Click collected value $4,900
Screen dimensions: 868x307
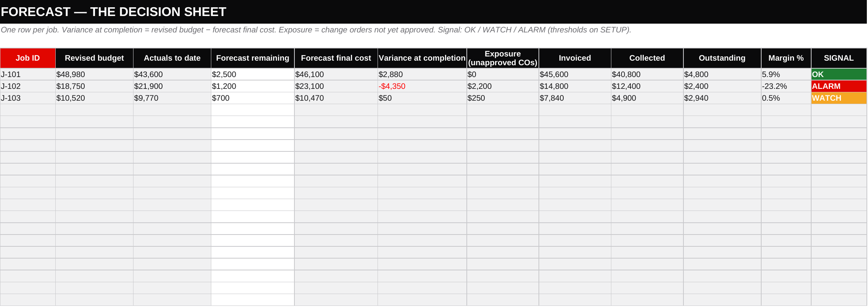pos(647,98)
